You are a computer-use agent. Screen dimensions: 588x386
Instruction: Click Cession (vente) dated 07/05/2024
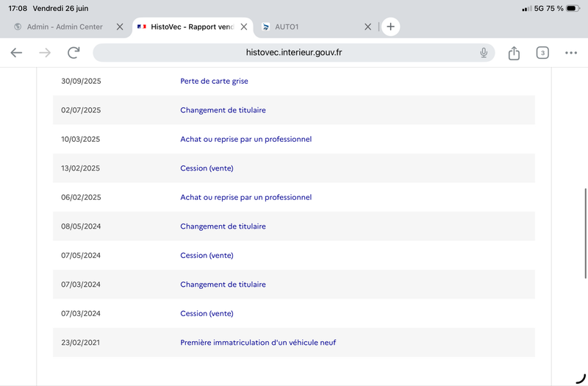[x=207, y=255]
